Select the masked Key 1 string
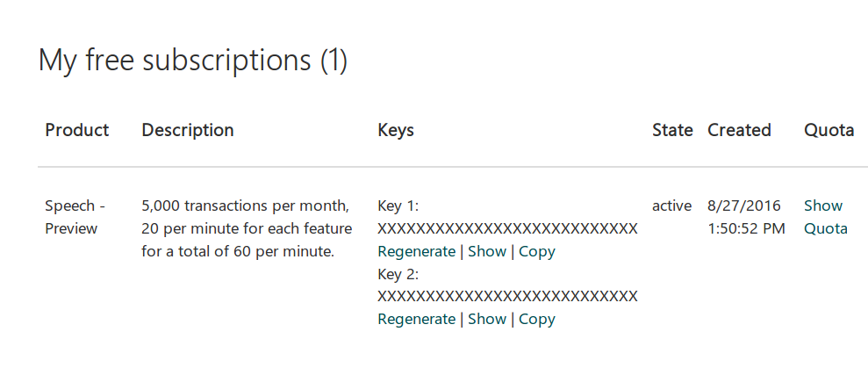The height and width of the screenshot is (375, 868). tap(507, 228)
